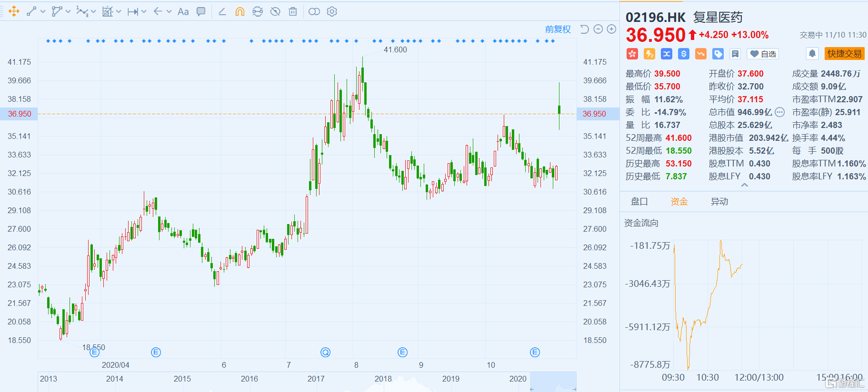Expand the span marker dropdown arrow

pyautogui.click(x=144, y=11)
